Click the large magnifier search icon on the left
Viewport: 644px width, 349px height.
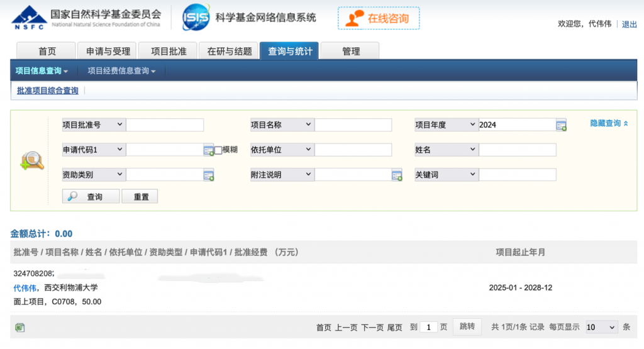coord(32,162)
